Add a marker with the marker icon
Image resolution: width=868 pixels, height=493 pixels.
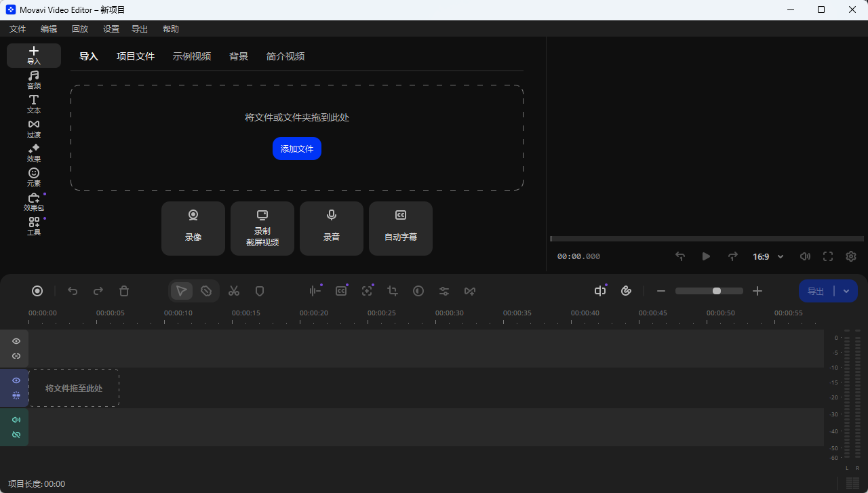pyautogui.click(x=260, y=291)
